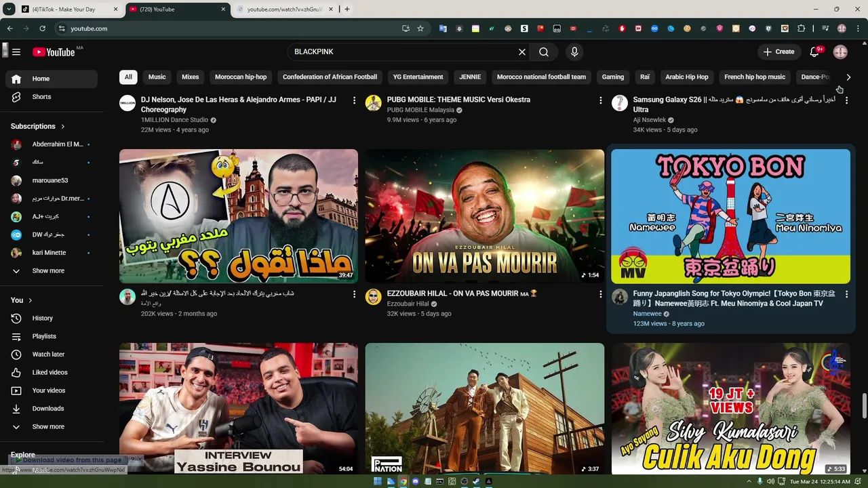Image resolution: width=868 pixels, height=488 pixels.
Task: Open Ezzoubair Hilal channel avatar
Action: (374, 297)
